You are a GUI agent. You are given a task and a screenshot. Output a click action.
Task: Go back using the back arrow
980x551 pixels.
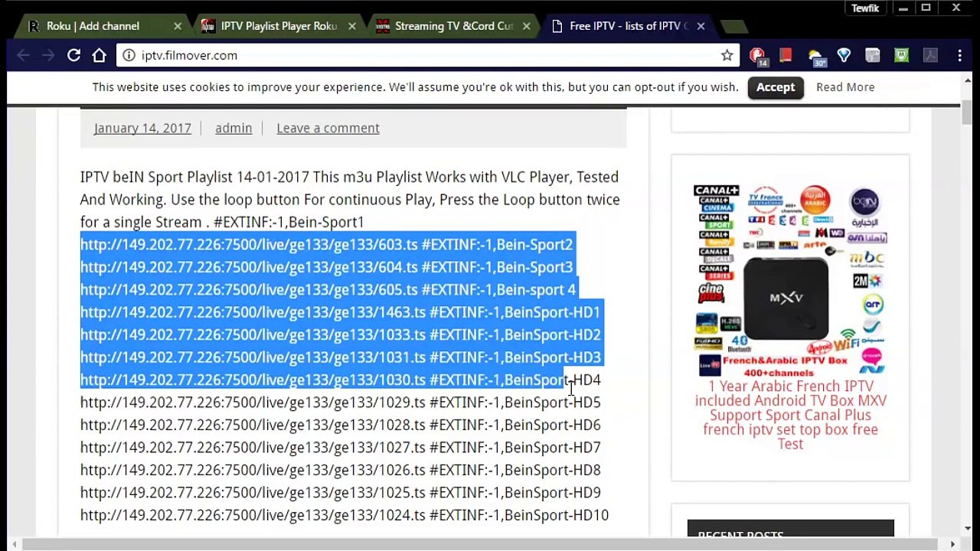coord(23,55)
